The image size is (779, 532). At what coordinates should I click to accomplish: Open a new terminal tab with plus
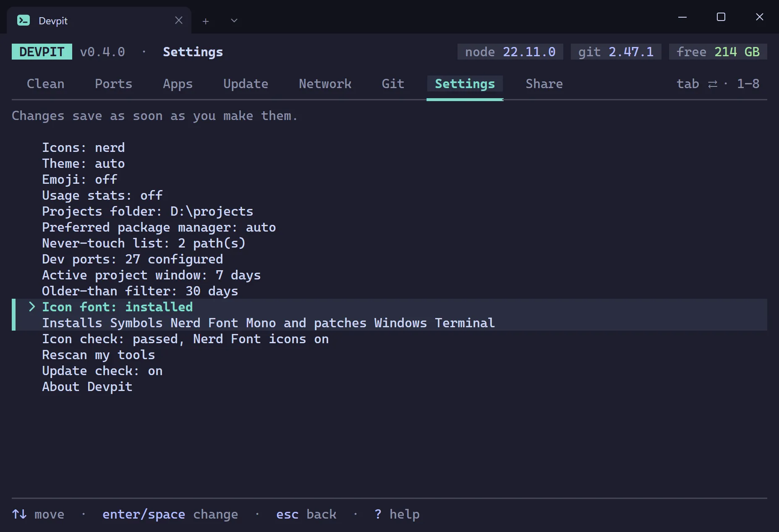206,21
